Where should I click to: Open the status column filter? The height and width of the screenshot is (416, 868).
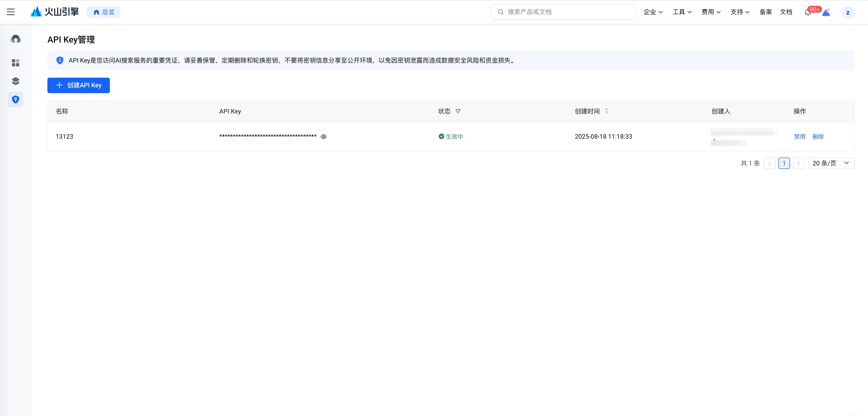tap(458, 111)
